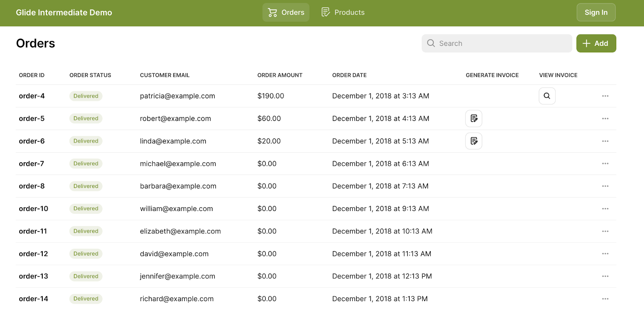This screenshot has height=310, width=644.
Task: Select order-10 ID cell
Action: coord(33,209)
